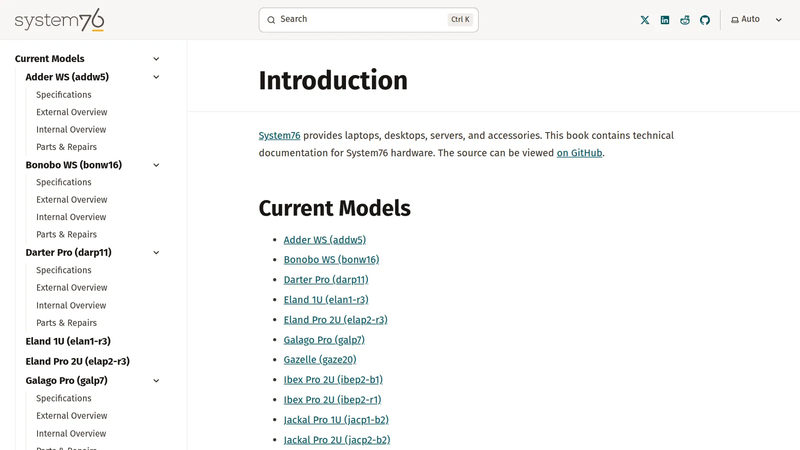This screenshot has height=450, width=800.
Task: Open the LinkedIn icon in header
Action: (x=665, y=20)
